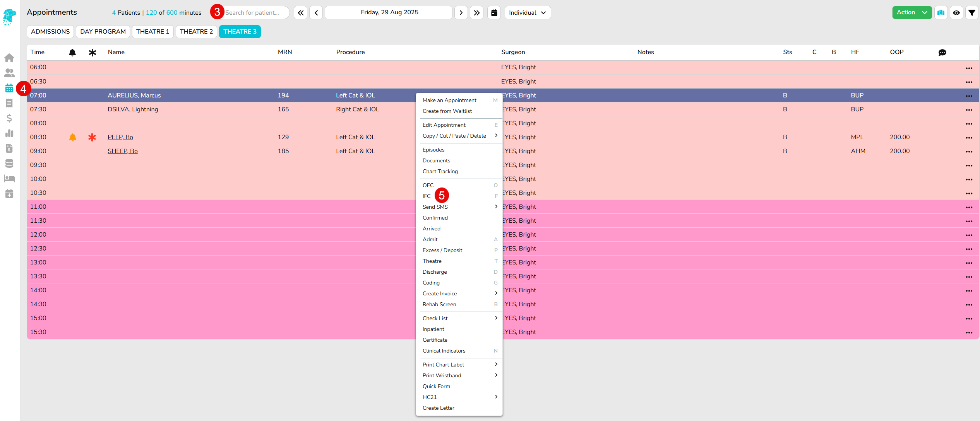This screenshot has height=421, width=980.
Task: Toggle the eye visibility button
Action: click(956, 13)
